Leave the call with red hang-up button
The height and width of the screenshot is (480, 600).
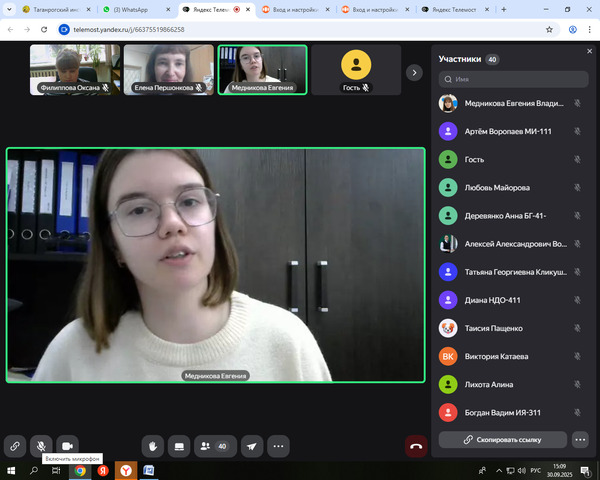pos(416,446)
